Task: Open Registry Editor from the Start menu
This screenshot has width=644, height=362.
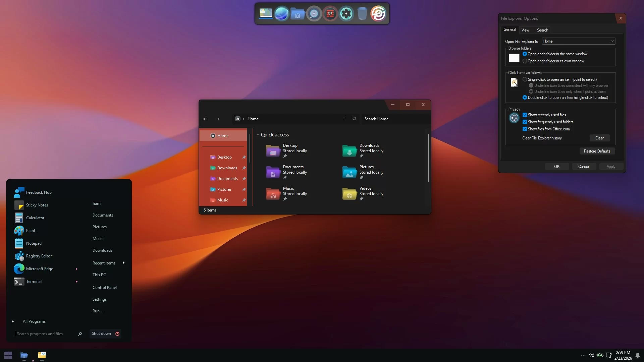Action: 46,256
